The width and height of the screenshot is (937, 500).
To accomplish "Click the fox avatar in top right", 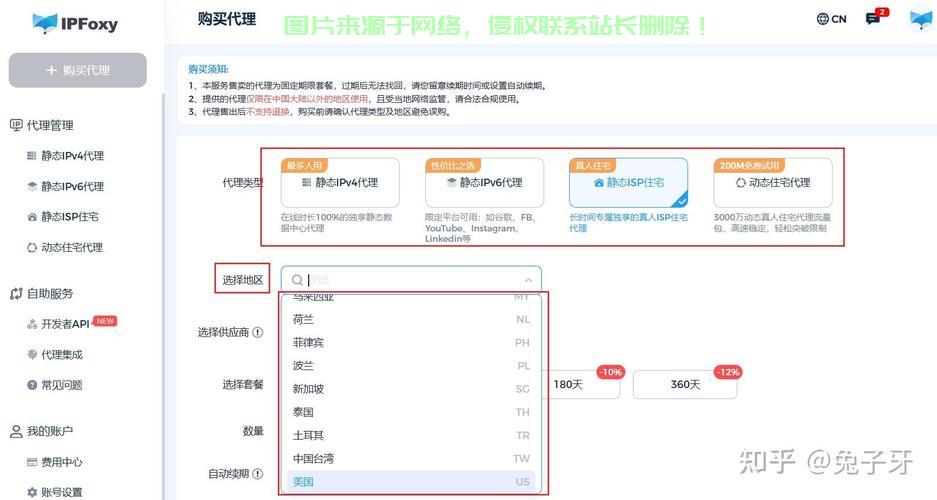I will (920, 19).
